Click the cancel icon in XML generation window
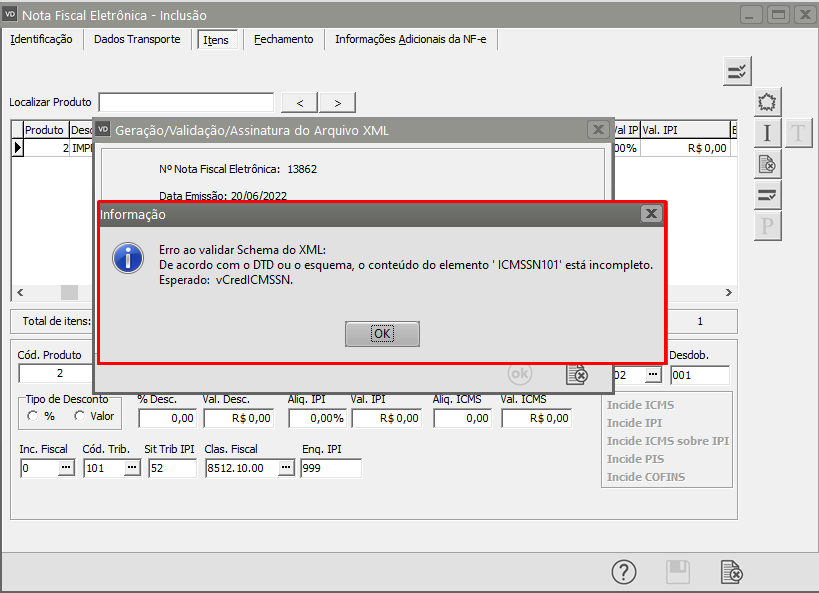Viewport: 819px width, 593px height. click(577, 374)
